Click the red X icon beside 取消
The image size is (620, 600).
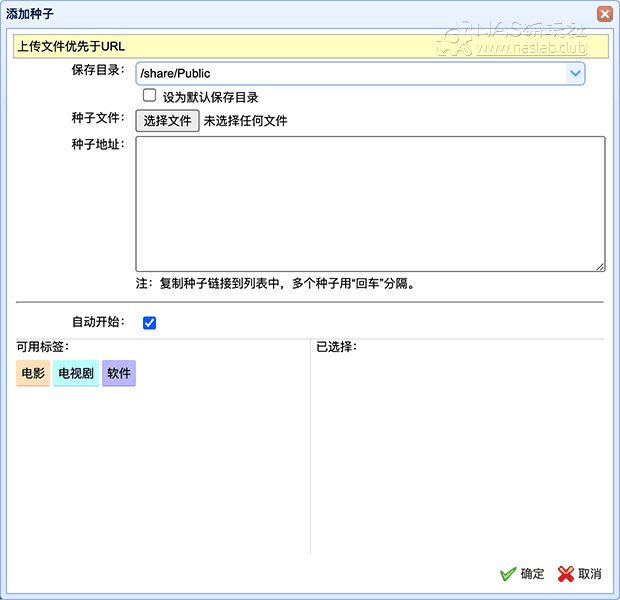565,574
